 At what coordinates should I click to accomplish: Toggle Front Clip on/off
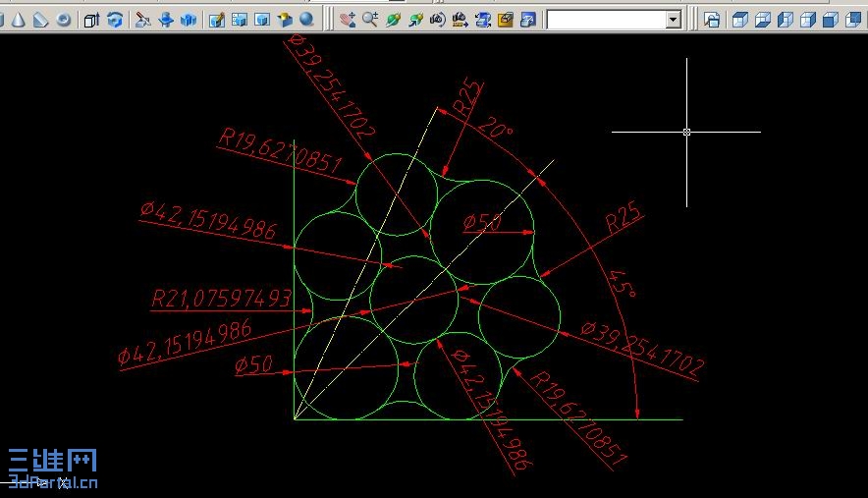pyautogui.click(x=506, y=20)
